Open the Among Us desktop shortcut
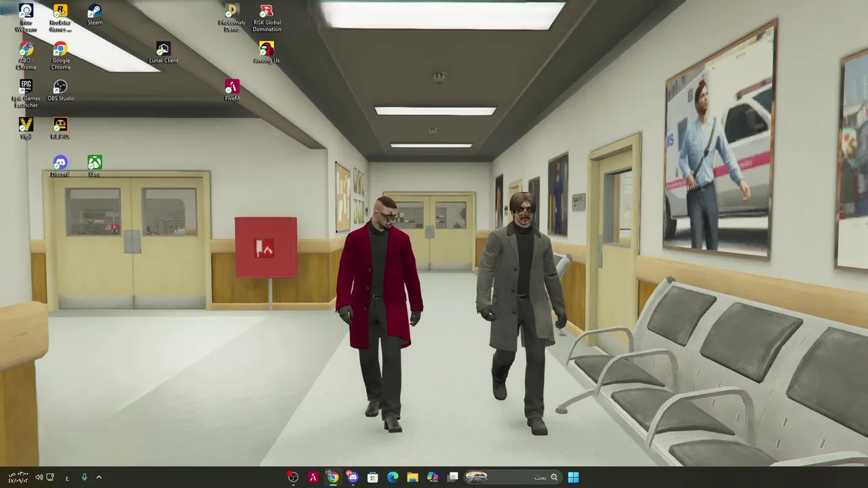 (x=267, y=52)
